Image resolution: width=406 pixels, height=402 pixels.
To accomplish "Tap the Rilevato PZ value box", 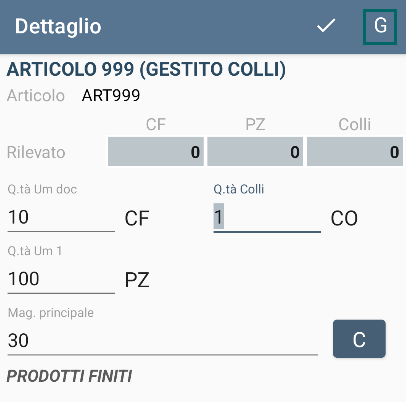I will point(255,152).
